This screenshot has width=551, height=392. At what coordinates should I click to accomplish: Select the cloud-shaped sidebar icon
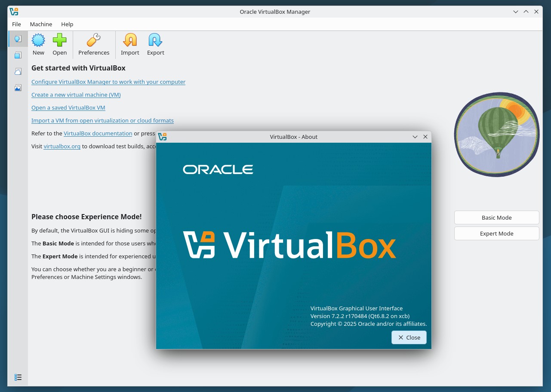[x=18, y=71]
